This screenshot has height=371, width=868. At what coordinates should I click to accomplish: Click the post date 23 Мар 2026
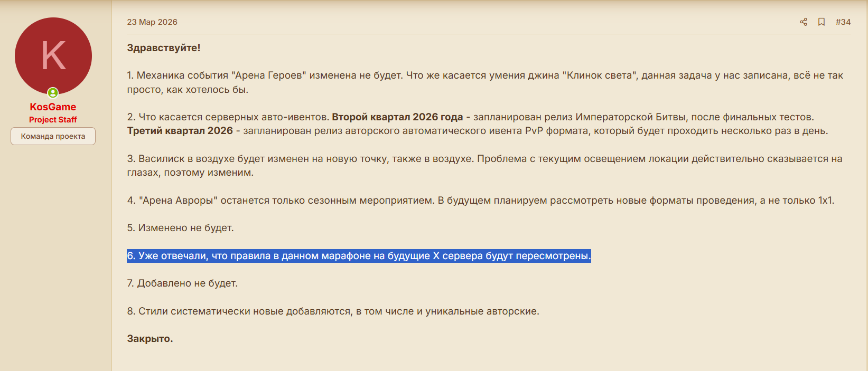click(x=152, y=22)
